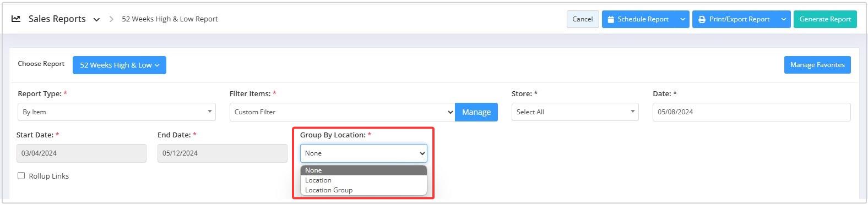Open the Print/Export Report dropdown arrow
Screen dimensions: 868x205
(784, 19)
